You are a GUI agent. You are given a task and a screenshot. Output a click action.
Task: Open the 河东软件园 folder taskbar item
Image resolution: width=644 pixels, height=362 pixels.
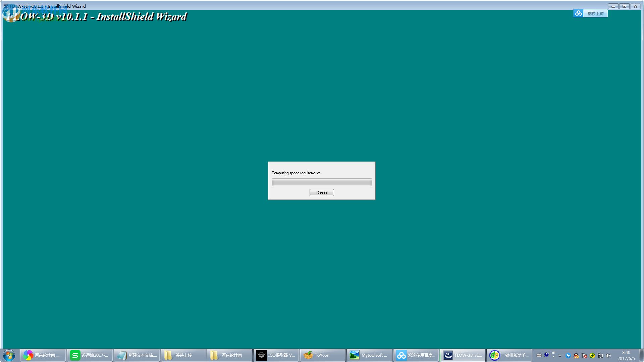coord(230,355)
